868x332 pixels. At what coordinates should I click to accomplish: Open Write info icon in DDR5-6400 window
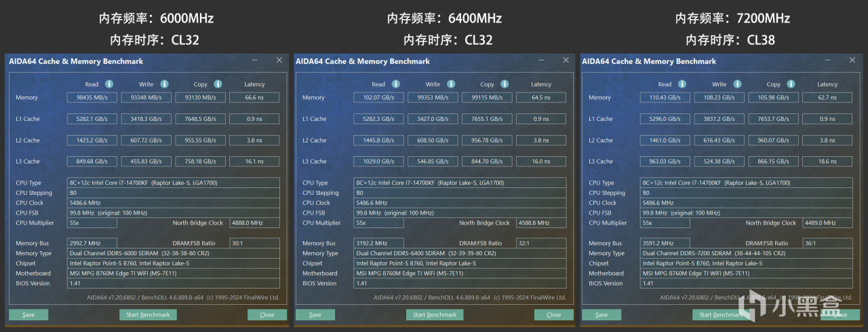click(450, 84)
